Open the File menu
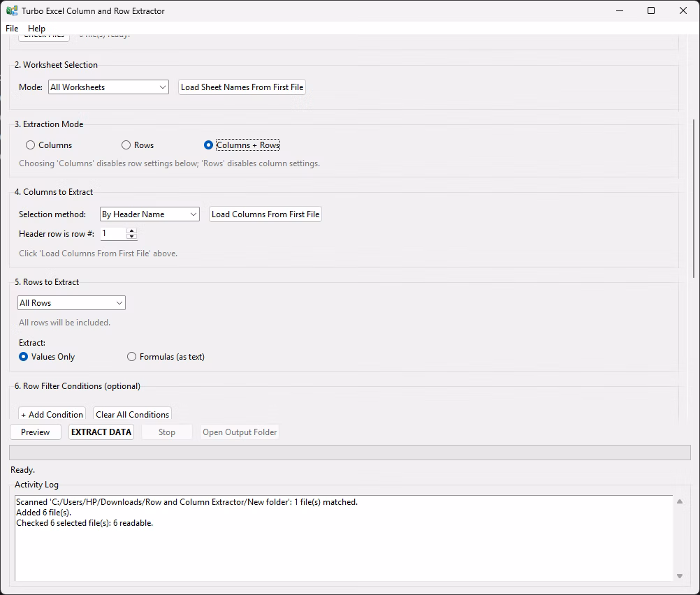Image resolution: width=700 pixels, height=595 pixels. [x=12, y=28]
